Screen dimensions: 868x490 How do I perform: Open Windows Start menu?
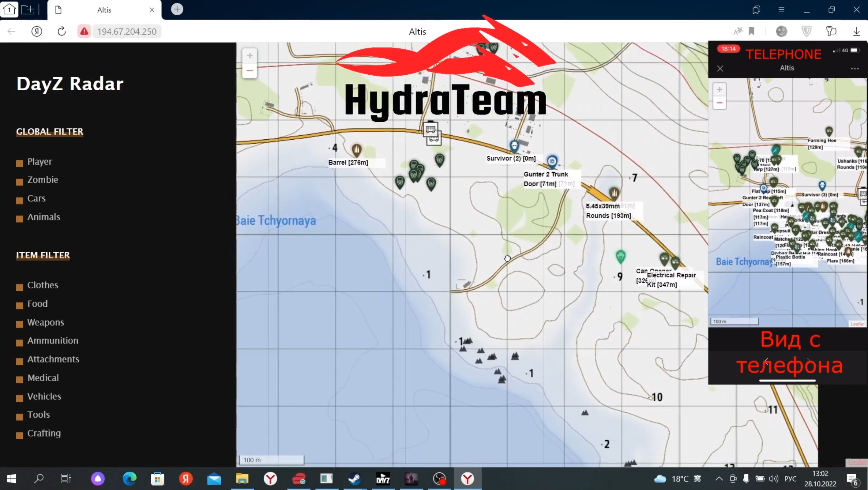[11, 479]
